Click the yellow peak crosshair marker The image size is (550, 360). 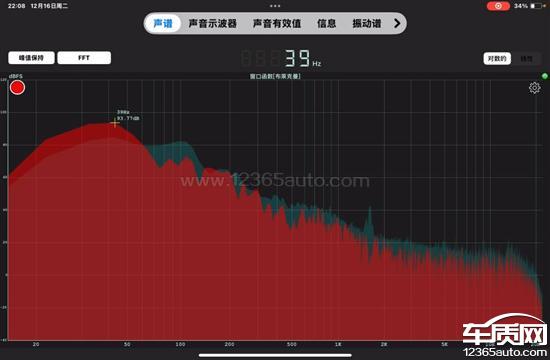point(115,123)
